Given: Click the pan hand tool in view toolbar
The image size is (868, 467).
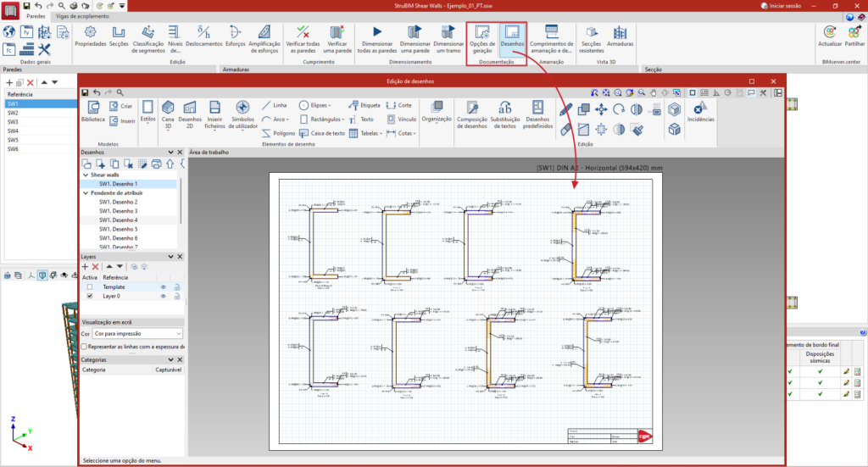Looking at the screenshot, I should click(654, 93).
